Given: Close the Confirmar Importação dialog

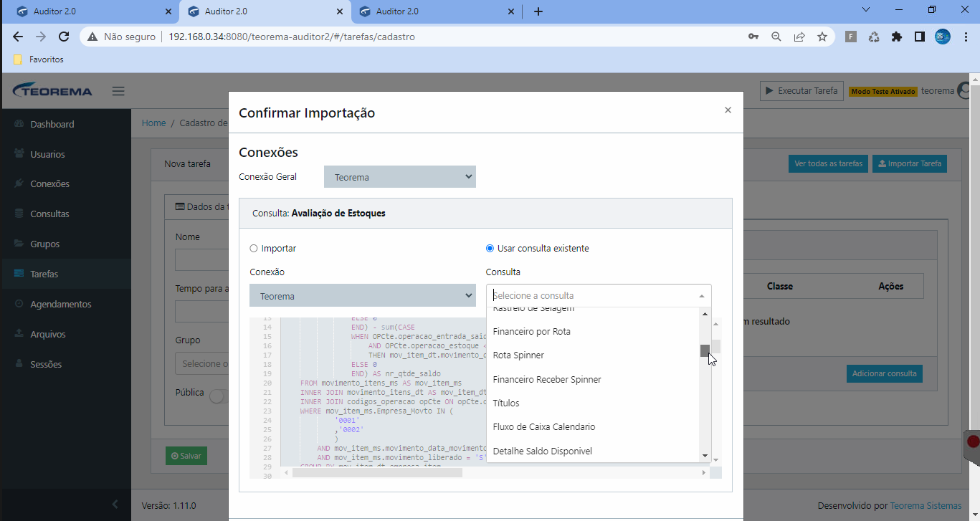Looking at the screenshot, I should point(728,110).
